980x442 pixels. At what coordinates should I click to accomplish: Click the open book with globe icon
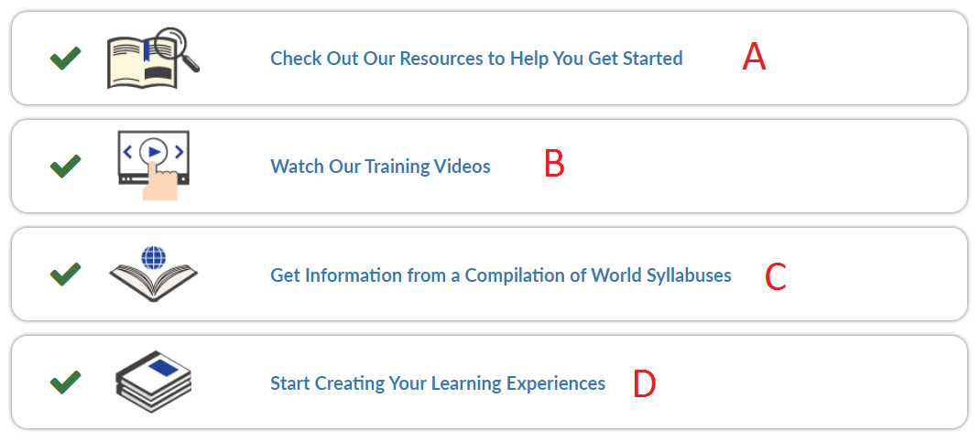pos(153,274)
